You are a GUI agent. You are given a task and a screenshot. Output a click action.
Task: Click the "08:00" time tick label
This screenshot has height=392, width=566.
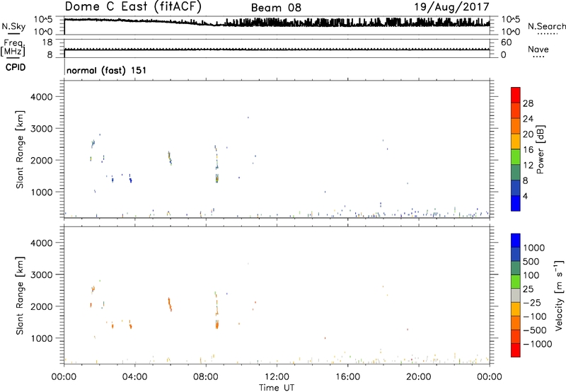pyautogui.click(x=206, y=377)
